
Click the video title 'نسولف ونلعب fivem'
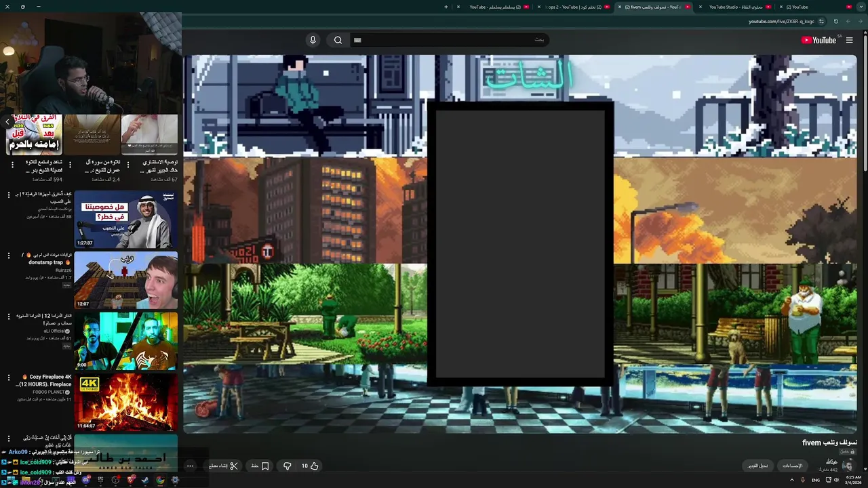[x=829, y=443]
